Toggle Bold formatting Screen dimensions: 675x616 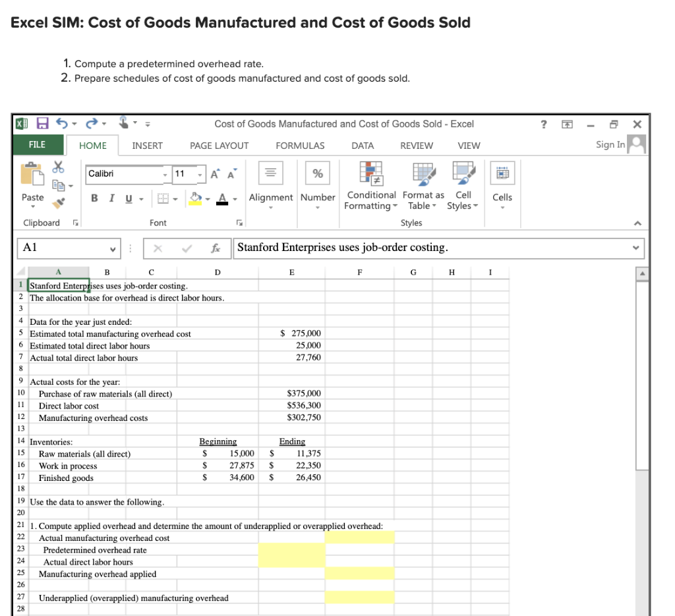[94, 198]
